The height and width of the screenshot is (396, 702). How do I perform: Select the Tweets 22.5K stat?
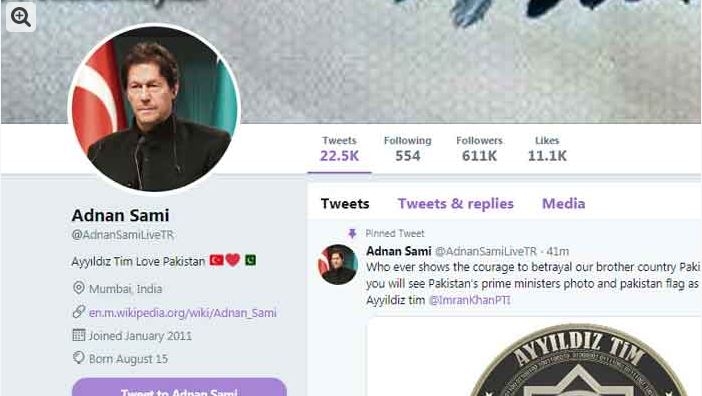point(339,149)
